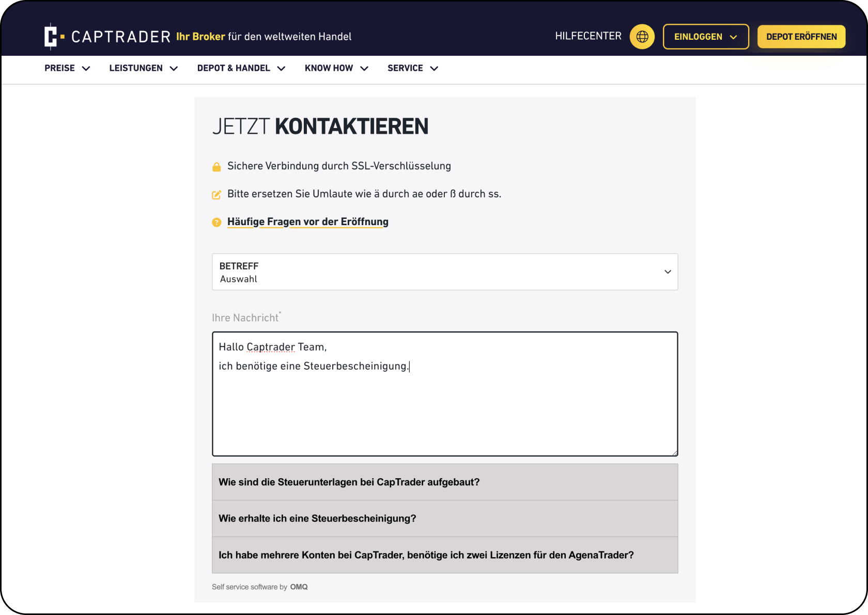868x615 pixels.
Task: Open the Betreff selection dropdown
Action: (x=444, y=272)
